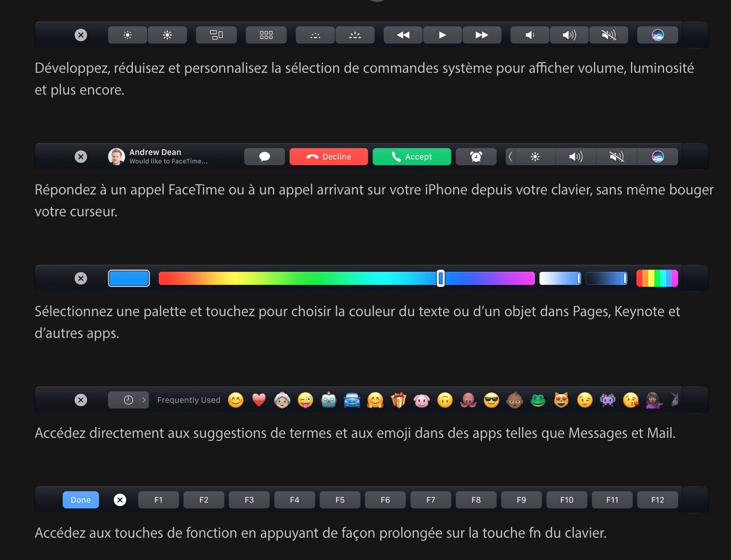The width and height of the screenshot is (731, 560).
Task: Close the function keys Touch Bar
Action: [120, 500]
